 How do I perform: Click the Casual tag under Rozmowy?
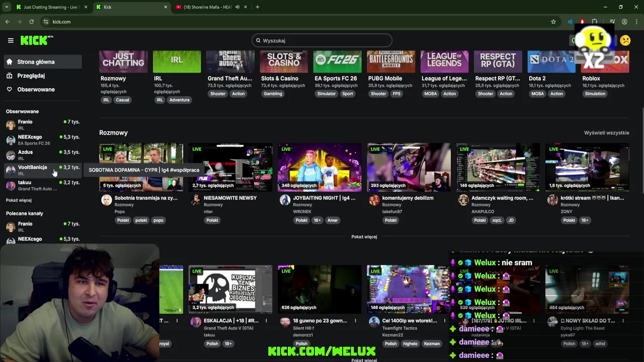click(122, 100)
